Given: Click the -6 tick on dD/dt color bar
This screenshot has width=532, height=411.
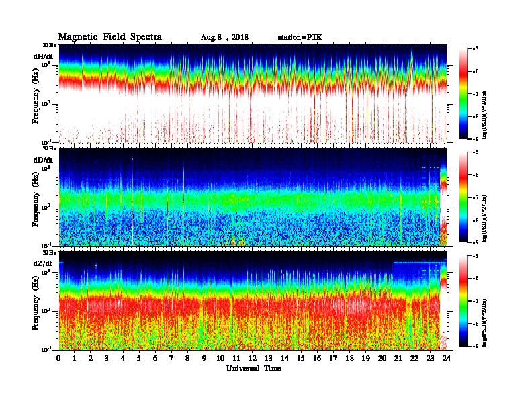Looking at the screenshot, I should click(x=476, y=175).
